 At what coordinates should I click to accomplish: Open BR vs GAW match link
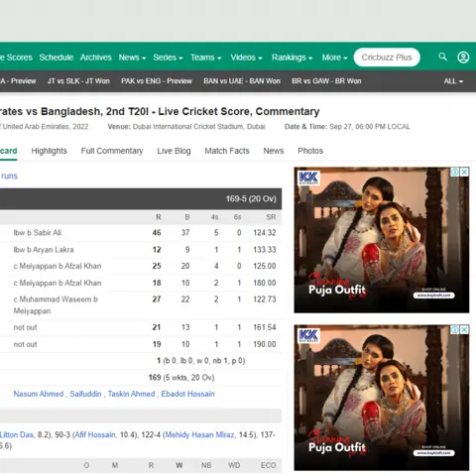pos(326,81)
